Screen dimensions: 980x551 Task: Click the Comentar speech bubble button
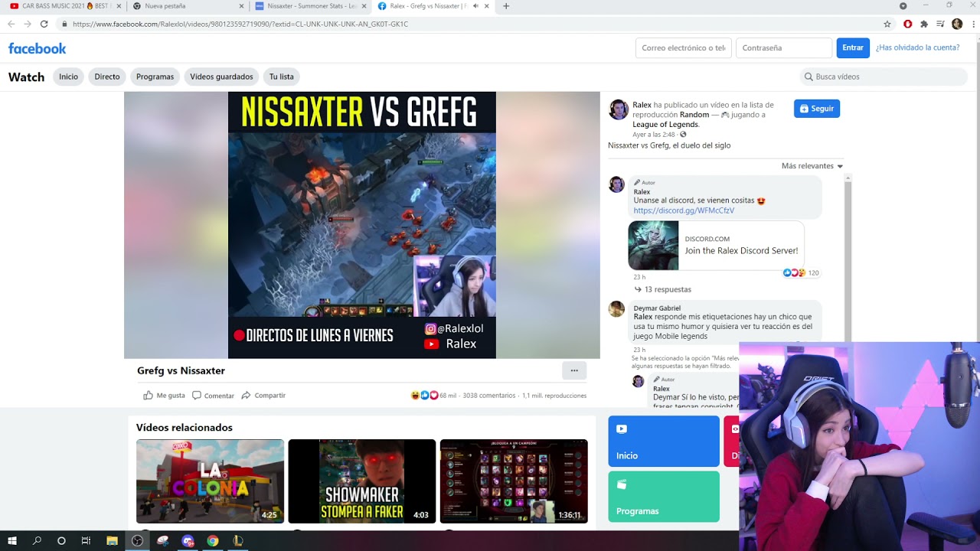click(213, 396)
